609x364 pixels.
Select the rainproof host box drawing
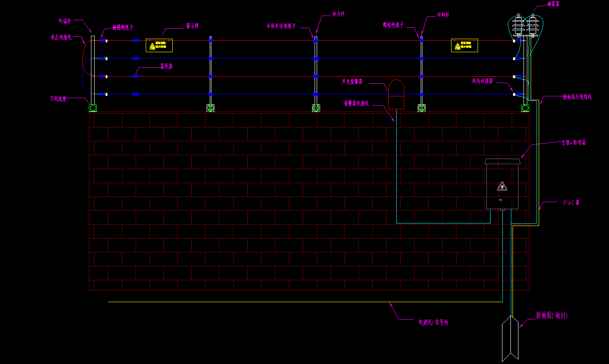(502, 184)
